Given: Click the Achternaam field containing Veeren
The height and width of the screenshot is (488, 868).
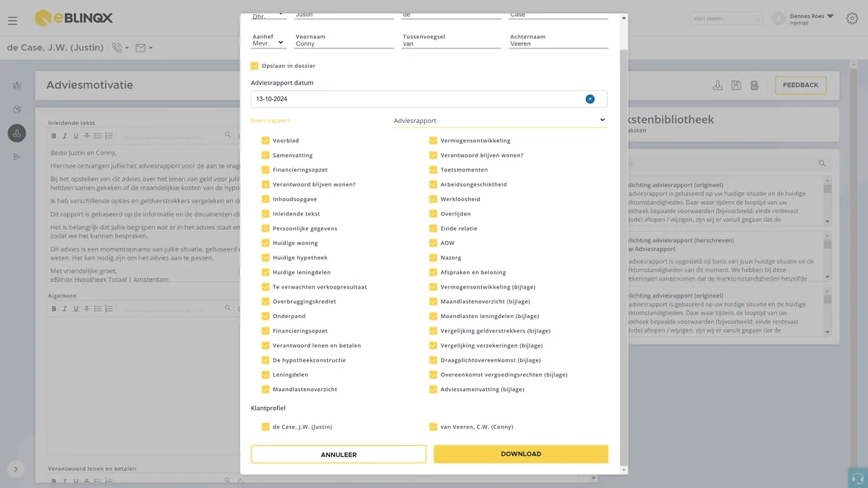Looking at the screenshot, I should coord(558,43).
